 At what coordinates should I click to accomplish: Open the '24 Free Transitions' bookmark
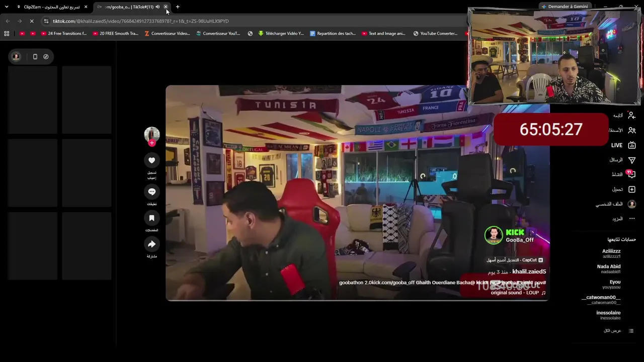tap(63, 34)
